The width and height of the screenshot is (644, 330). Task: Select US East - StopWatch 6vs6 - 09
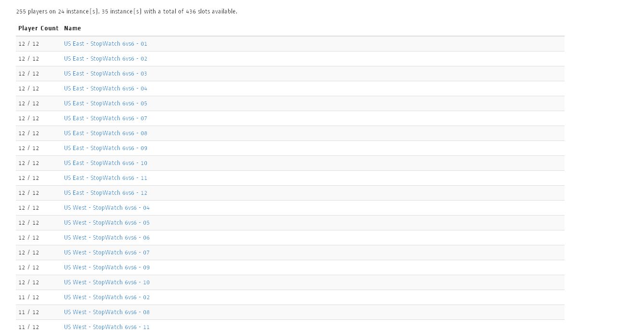(x=105, y=148)
